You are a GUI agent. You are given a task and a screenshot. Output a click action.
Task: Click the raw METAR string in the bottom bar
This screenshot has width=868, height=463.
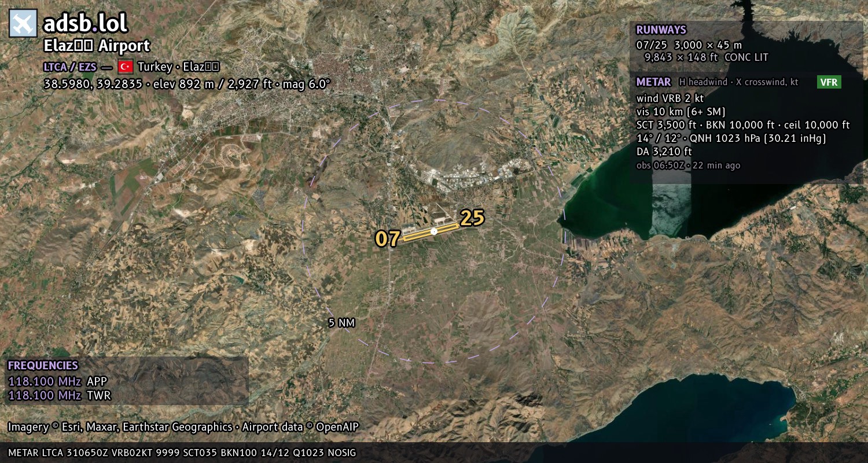(x=182, y=453)
